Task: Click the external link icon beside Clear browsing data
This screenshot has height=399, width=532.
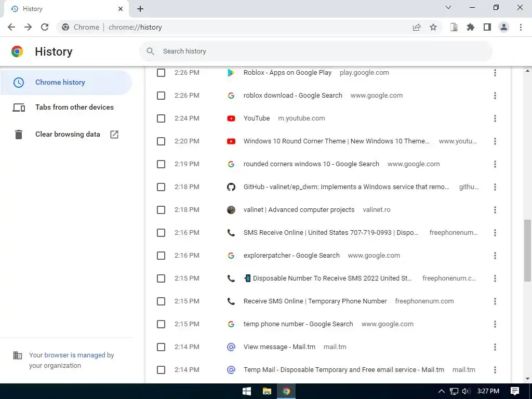Action: coord(114,135)
